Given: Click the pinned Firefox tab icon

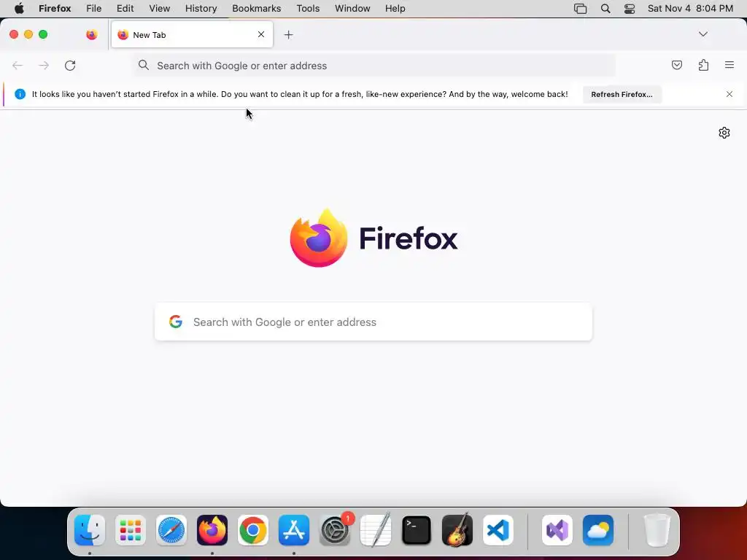Looking at the screenshot, I should (91, 35).
